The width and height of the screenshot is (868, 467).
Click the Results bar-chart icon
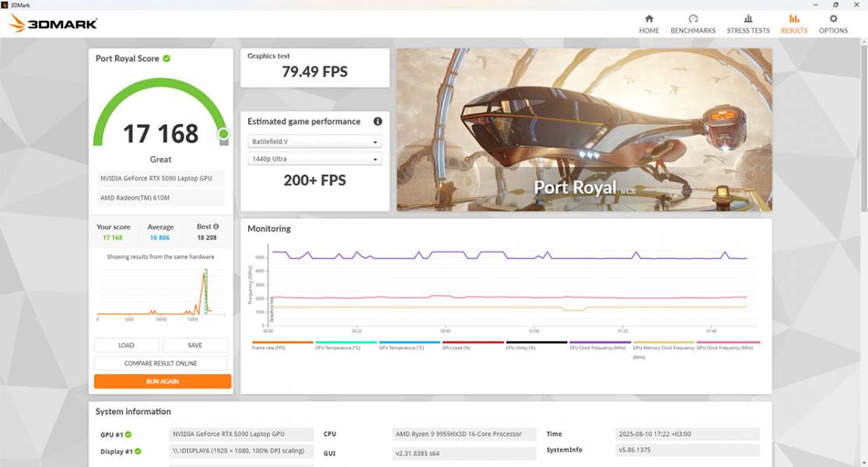[x=794, y=19]
